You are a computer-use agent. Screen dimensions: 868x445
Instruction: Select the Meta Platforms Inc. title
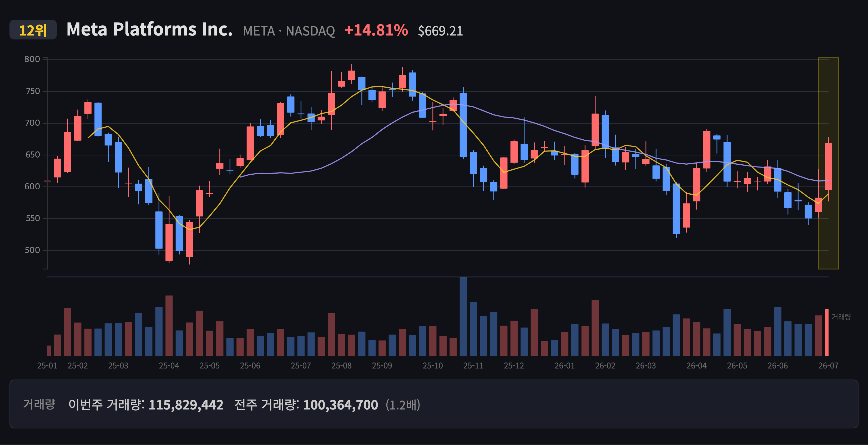tap(150, 29)
